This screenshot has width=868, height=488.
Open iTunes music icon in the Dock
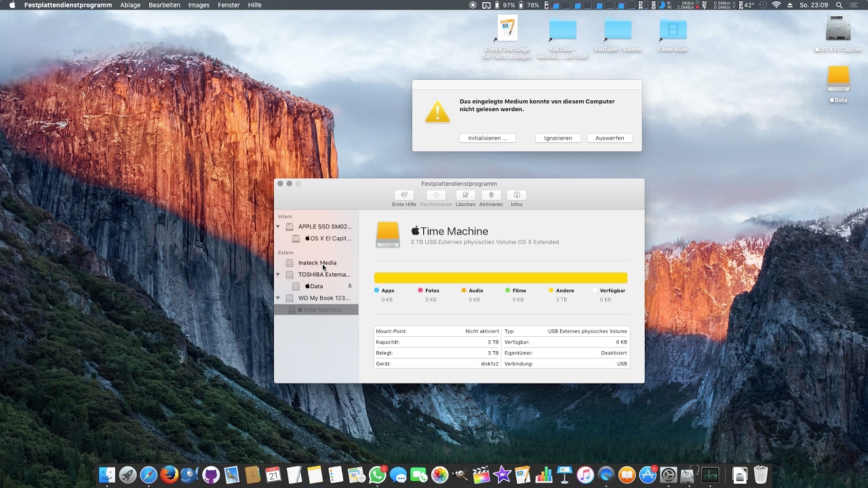pyautogui.click(x=585, y=475)
